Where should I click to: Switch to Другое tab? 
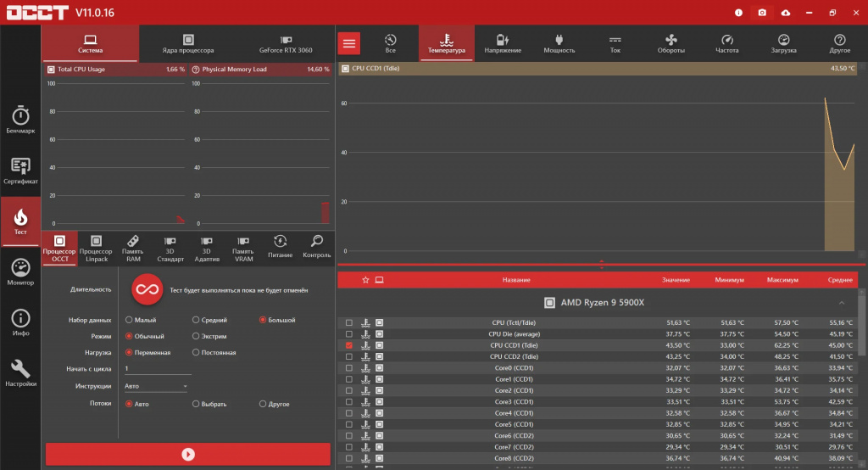tap(840, 43)
